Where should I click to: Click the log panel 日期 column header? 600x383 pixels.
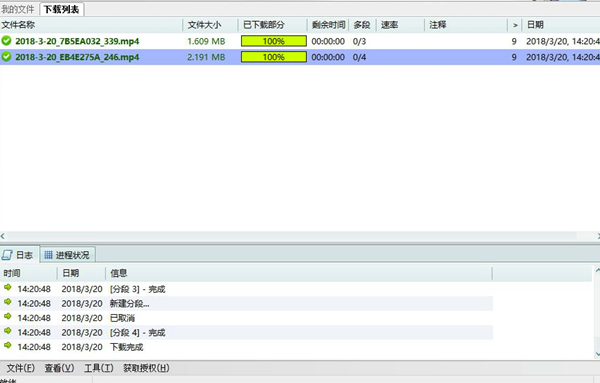(81, 273)
